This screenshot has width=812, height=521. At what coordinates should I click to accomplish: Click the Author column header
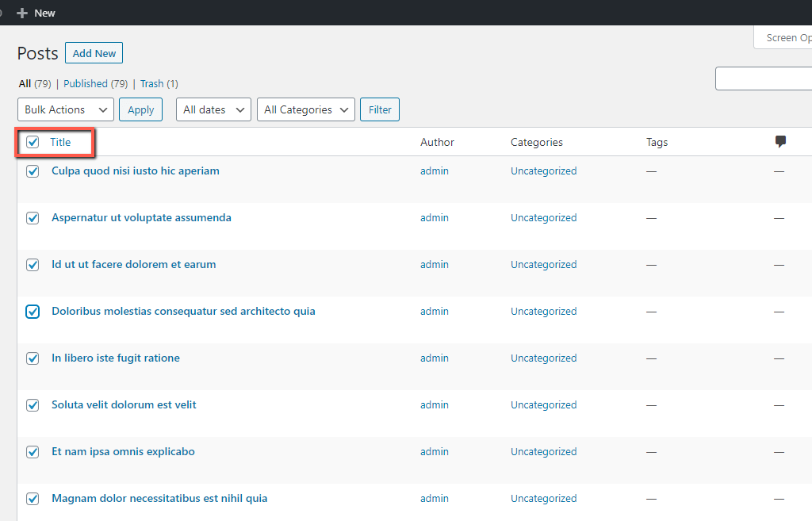click(x=437, y=142)
